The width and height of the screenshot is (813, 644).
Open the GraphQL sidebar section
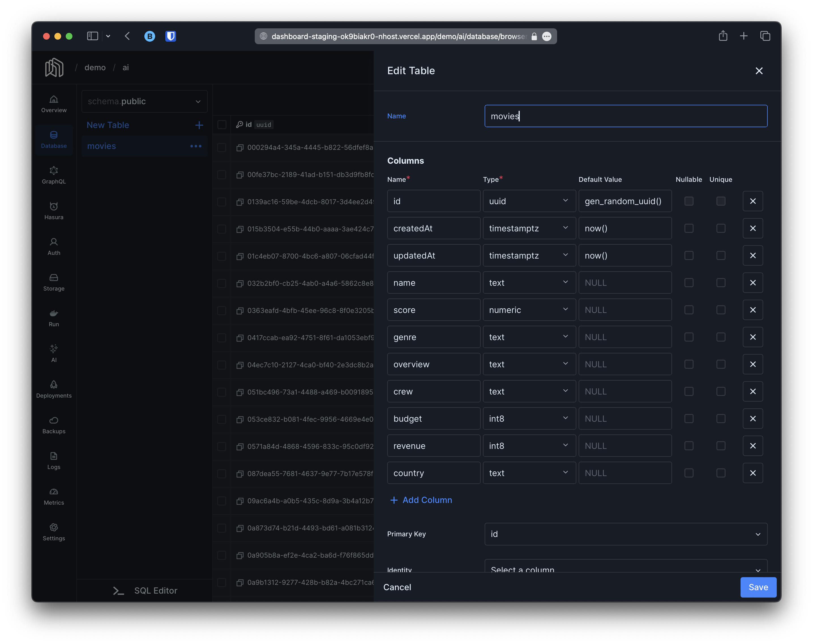54,175
